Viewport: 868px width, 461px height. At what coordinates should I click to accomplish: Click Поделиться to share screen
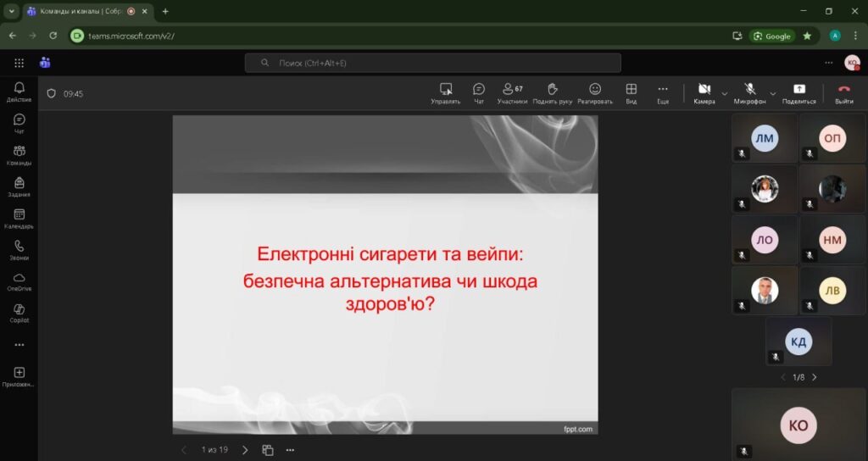(798, 92)
